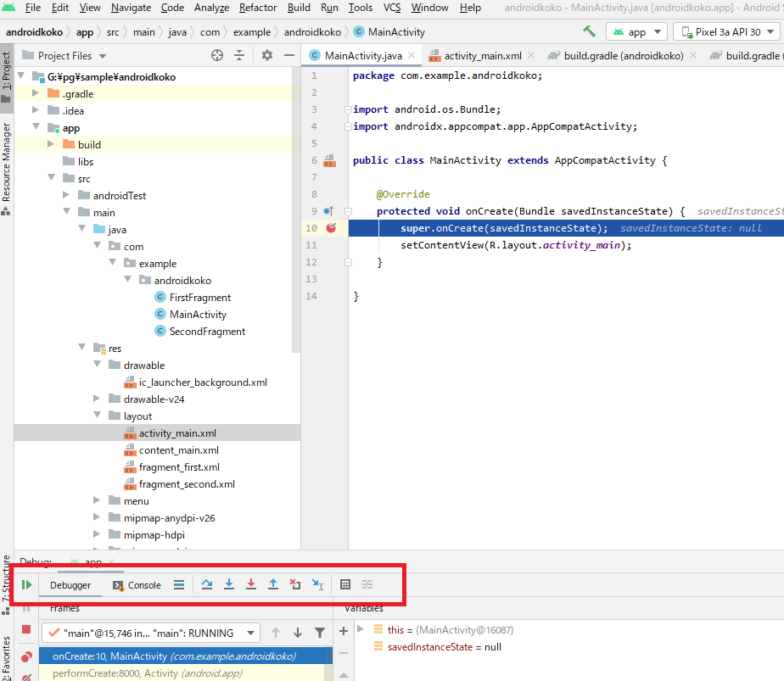The image size is (784, 681).
Task: Collapse the layout folder
Action: click(x=97, y=416)
